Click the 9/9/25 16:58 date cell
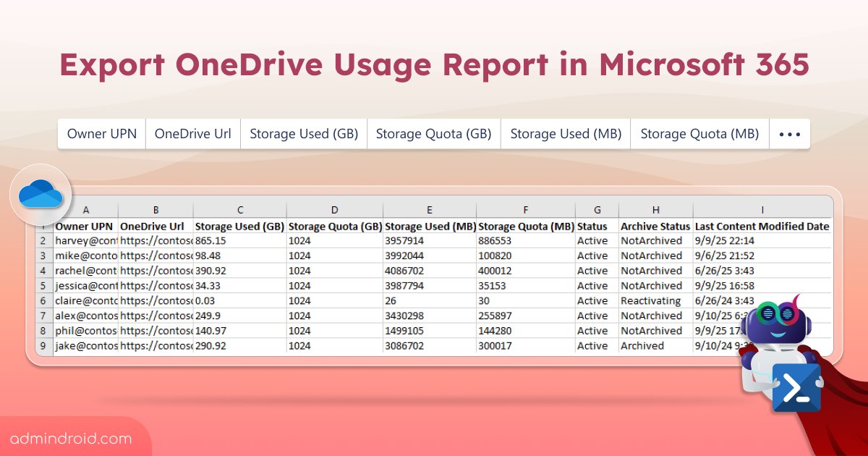This screenshot has width=868, height=456. point(762,286)
